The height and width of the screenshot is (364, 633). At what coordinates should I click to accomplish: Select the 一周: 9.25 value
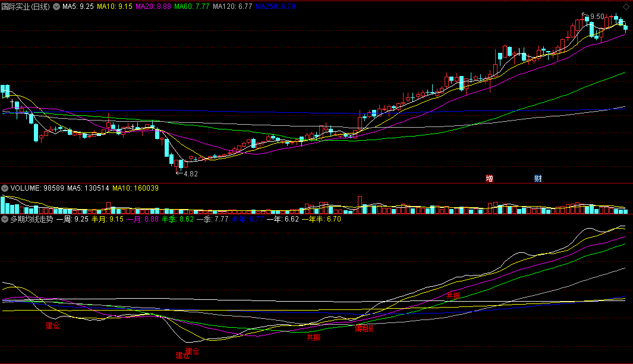click(x=73, y=219)
